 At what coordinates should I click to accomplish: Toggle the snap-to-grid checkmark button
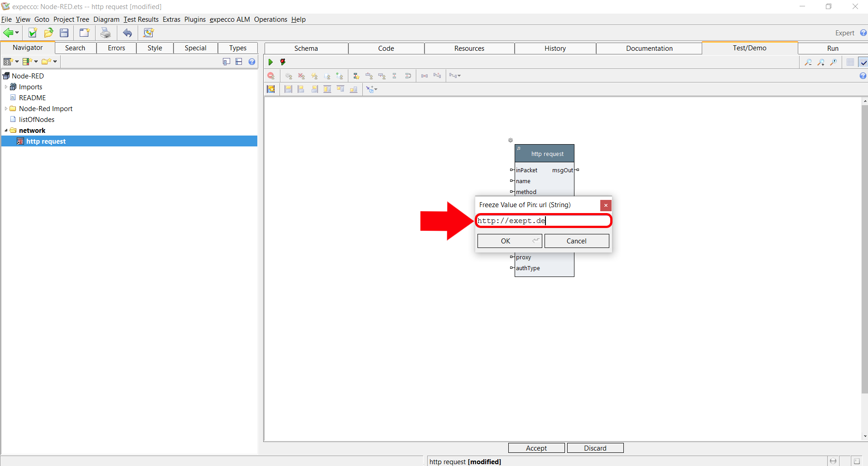click(863, 62)
